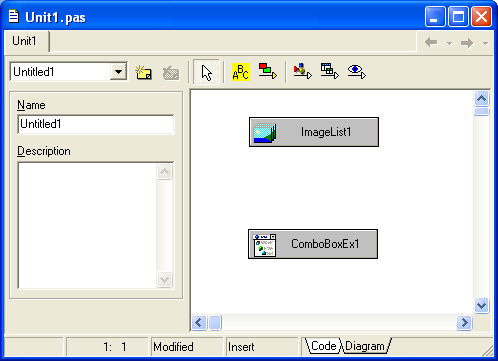The width and height of the screenshot is (498, 361).
Task: Select the ComboBoxEx1 diagram block
Action: point(313,244)
